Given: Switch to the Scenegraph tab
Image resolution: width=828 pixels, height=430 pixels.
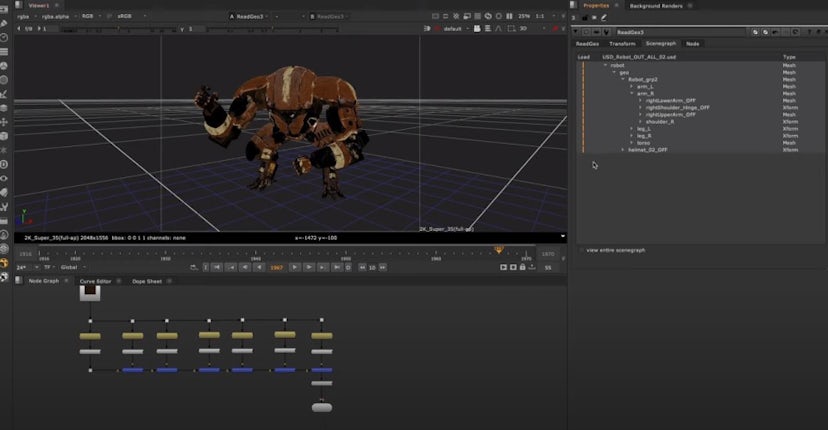Looking at the screenshot, I should coord(661,44).
